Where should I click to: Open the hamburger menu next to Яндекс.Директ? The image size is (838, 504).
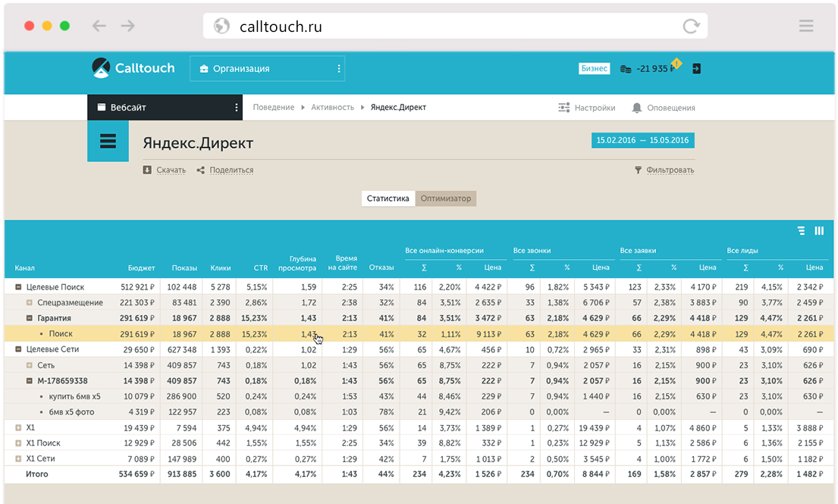pyautogui.click(x=108, y=141)
